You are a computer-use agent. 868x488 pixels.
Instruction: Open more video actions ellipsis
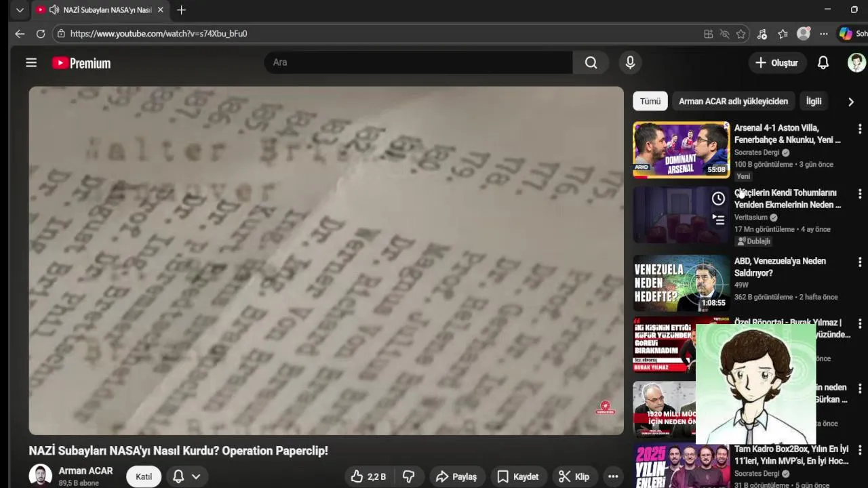click(x=613, y=476)
